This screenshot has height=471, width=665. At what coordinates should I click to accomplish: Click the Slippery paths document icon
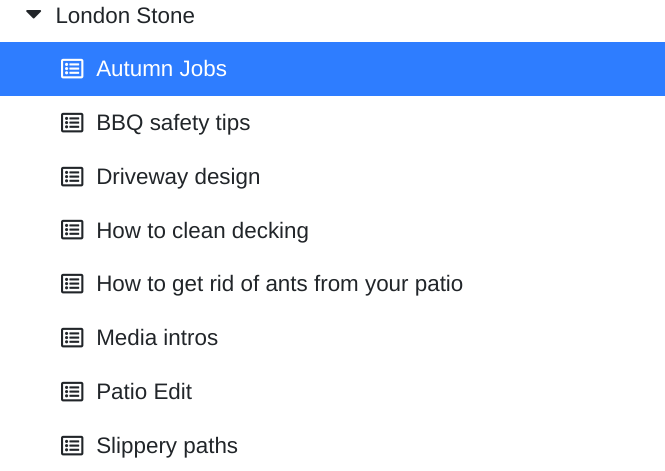[72, 446]
